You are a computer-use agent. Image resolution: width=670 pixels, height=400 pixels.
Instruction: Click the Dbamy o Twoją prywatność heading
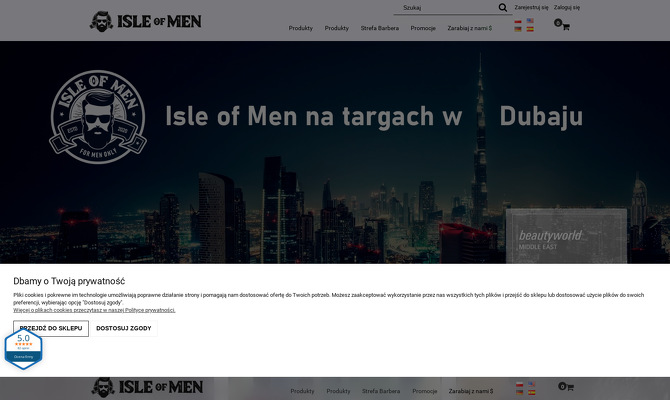69,281
